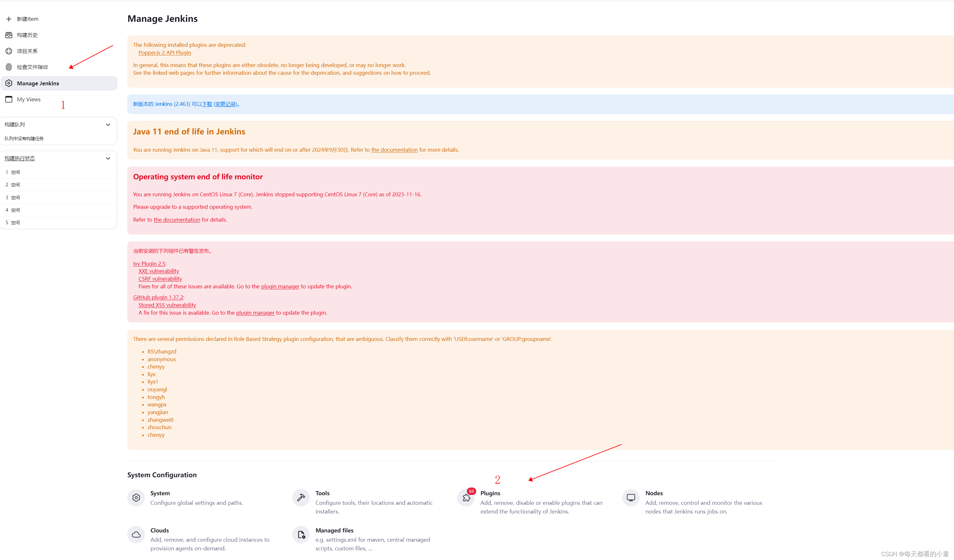Click the 新建Item plus icon
Screen dimensions: 954x560
pyautogui.click(x=9, y=19)
